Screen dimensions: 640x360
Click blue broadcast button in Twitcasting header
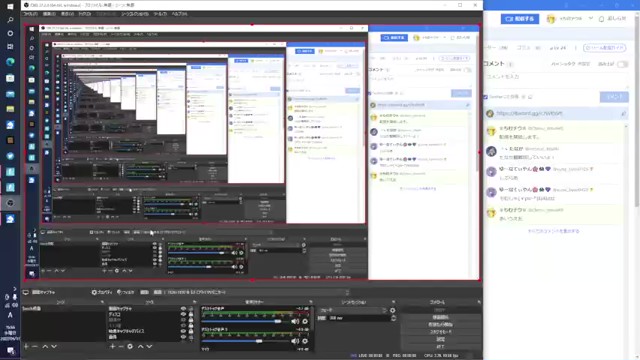click(x=520, y=19)
